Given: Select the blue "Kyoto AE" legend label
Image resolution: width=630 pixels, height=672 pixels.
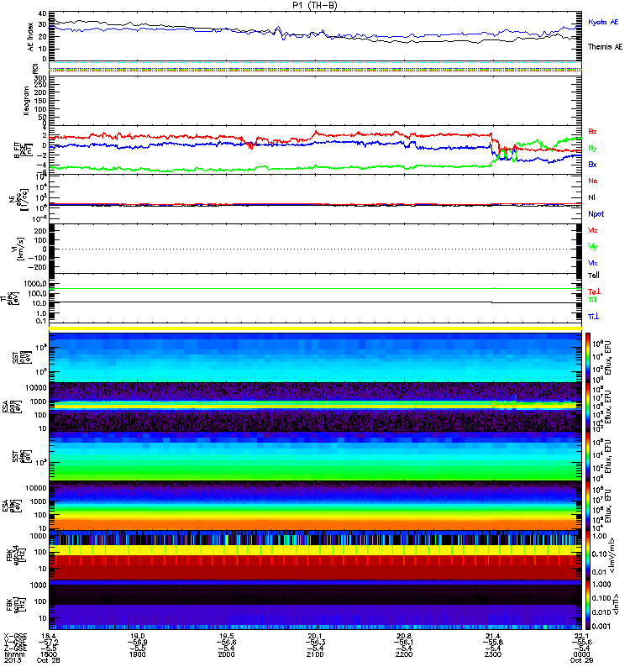Looking at the screenshot, I should point(603,22).
